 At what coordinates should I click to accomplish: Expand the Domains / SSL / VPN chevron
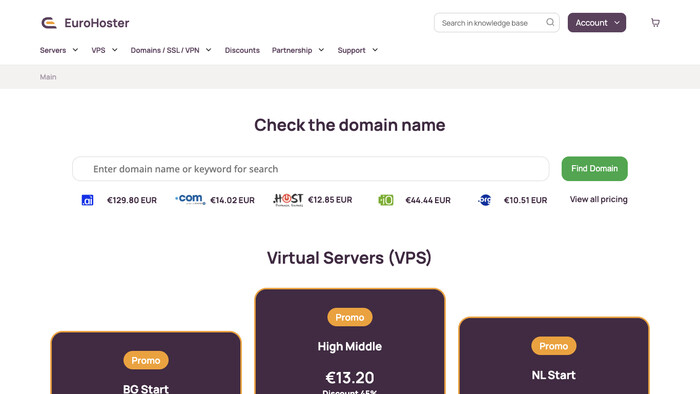[x=208, y=50]
